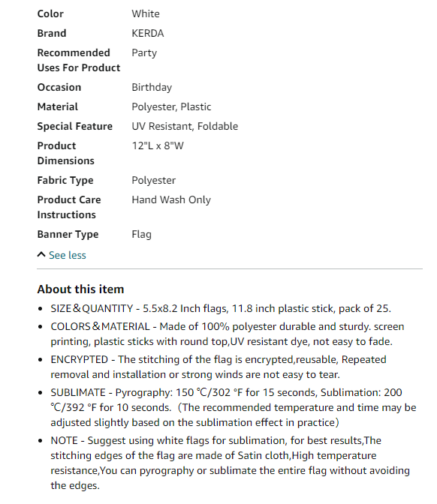Click the Occasion value Birthday
The height and width of the screenshot is (504, 437).
(x=152, y=88)
